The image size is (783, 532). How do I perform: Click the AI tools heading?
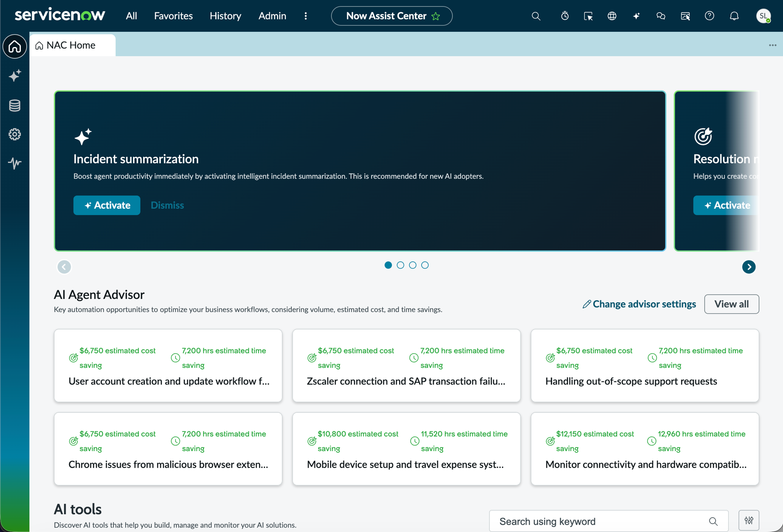coord(77,509)
